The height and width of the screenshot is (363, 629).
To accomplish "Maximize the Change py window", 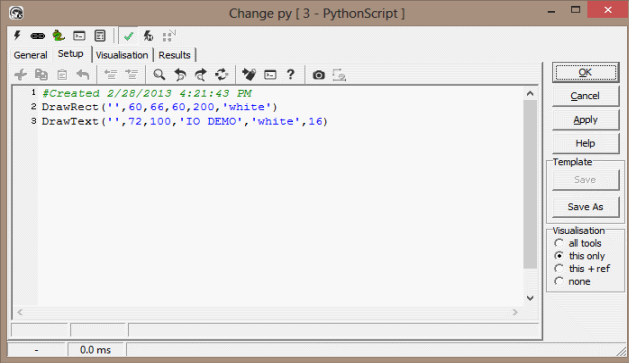I will tap(576, 10).
